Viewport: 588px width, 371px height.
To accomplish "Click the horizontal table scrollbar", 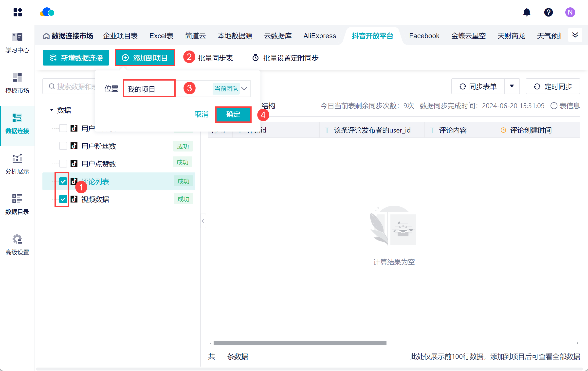I will [x=300, y=343].
